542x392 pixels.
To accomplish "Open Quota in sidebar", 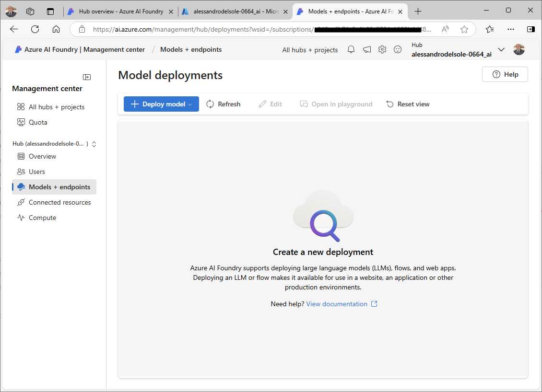I will coord(33,122).
